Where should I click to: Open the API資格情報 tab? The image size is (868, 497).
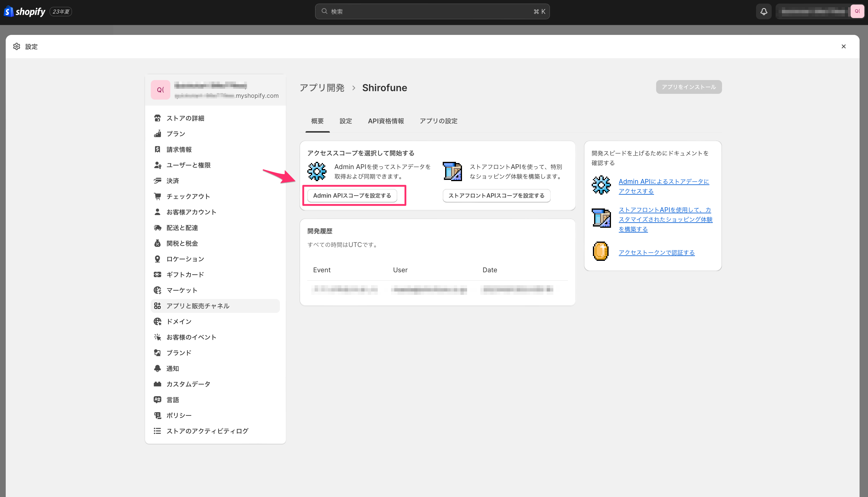coord(386,121)
